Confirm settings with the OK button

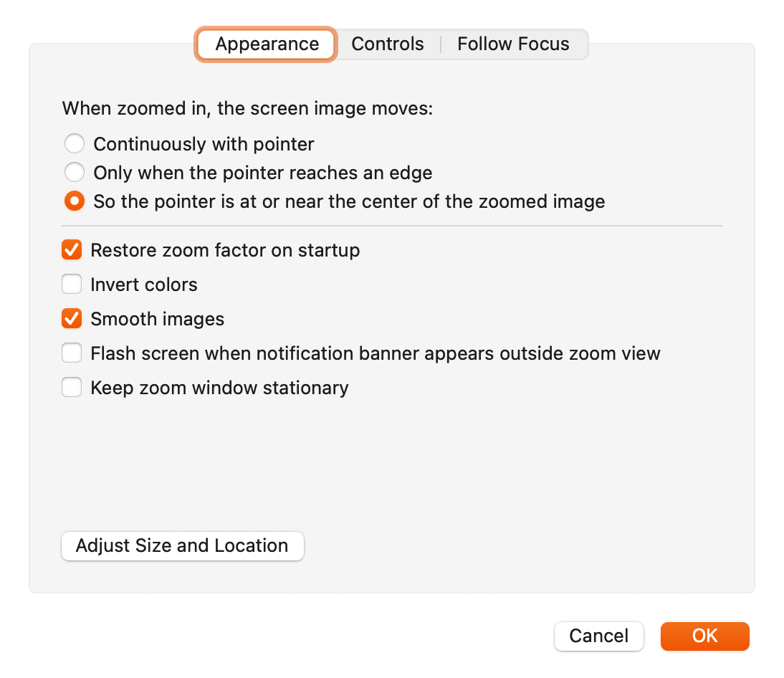click(704, 636)
